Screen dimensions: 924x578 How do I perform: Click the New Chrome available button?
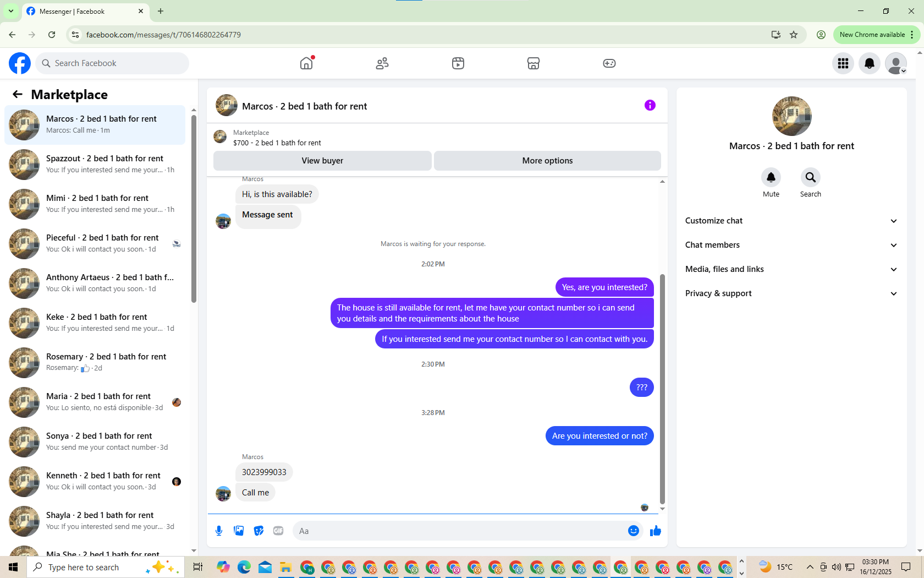click(877, 35)
